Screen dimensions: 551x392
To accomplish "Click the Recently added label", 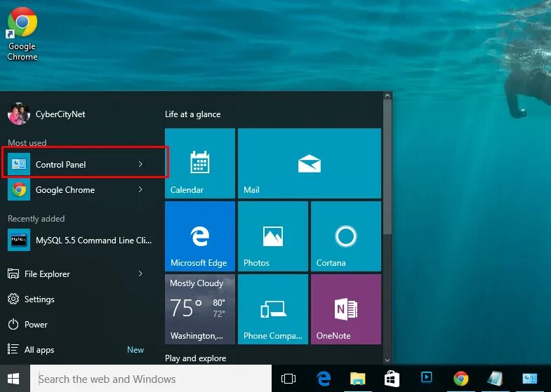I will pos(36,219).
